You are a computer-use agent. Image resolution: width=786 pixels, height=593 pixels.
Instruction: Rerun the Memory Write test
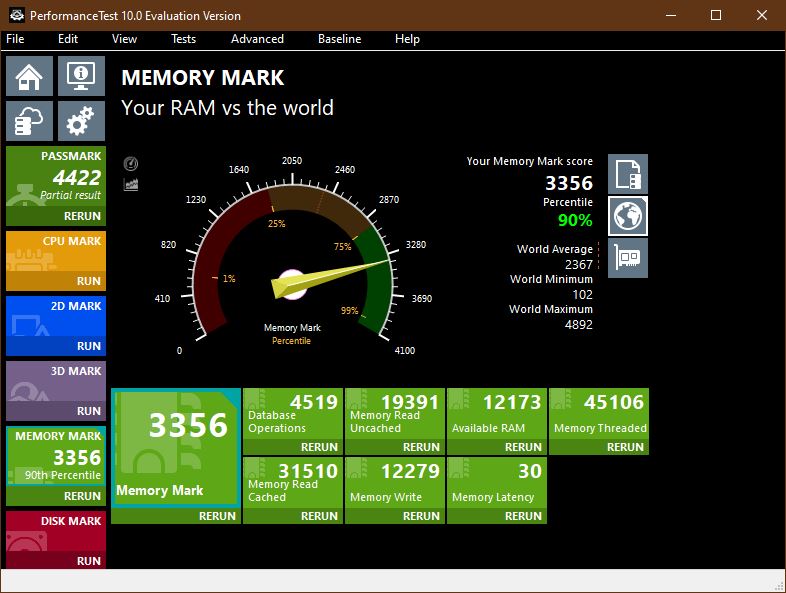[x=395, y=516]
